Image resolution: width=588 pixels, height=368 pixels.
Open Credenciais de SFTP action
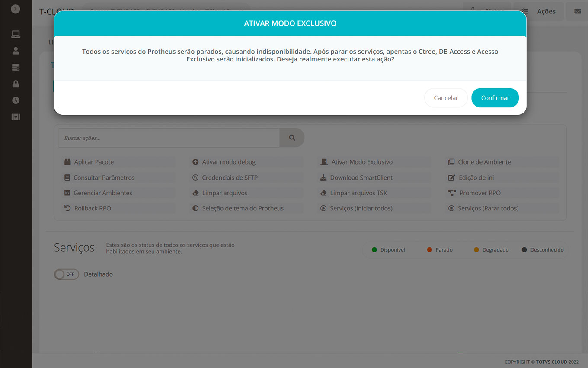(x=246, y=178)
